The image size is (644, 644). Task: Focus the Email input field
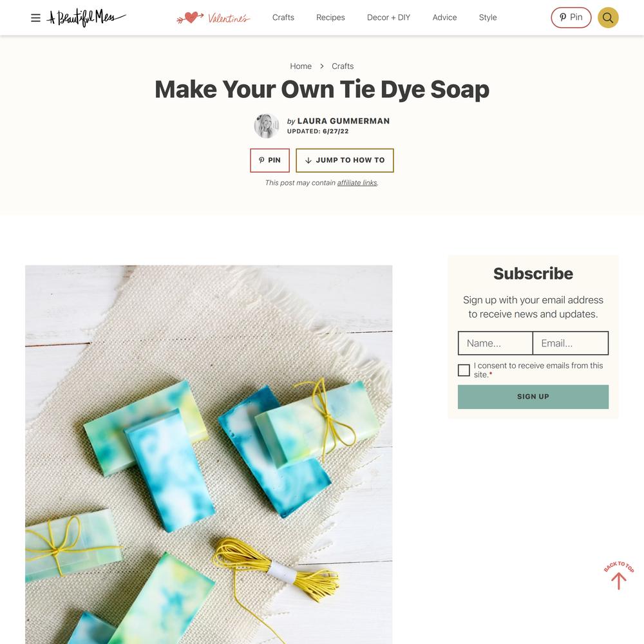click(x=571, y=343)
